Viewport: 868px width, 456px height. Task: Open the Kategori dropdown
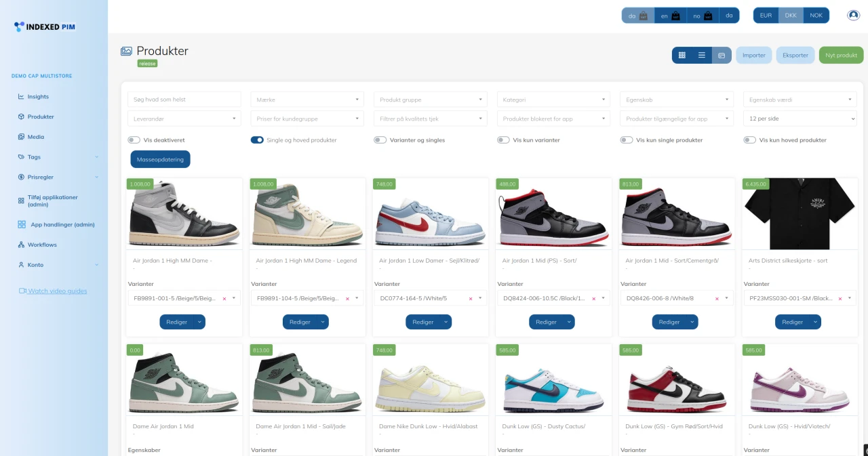coord(553,100)
